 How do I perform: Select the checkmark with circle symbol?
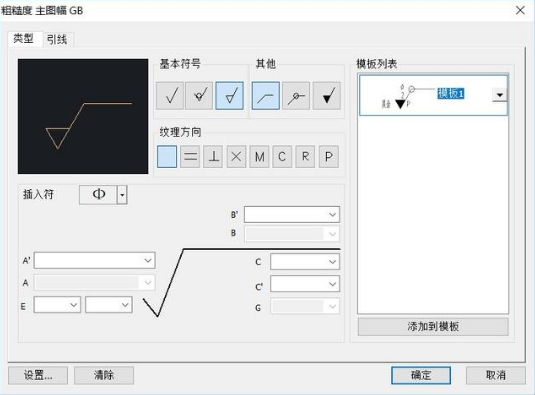pos(199,96)
